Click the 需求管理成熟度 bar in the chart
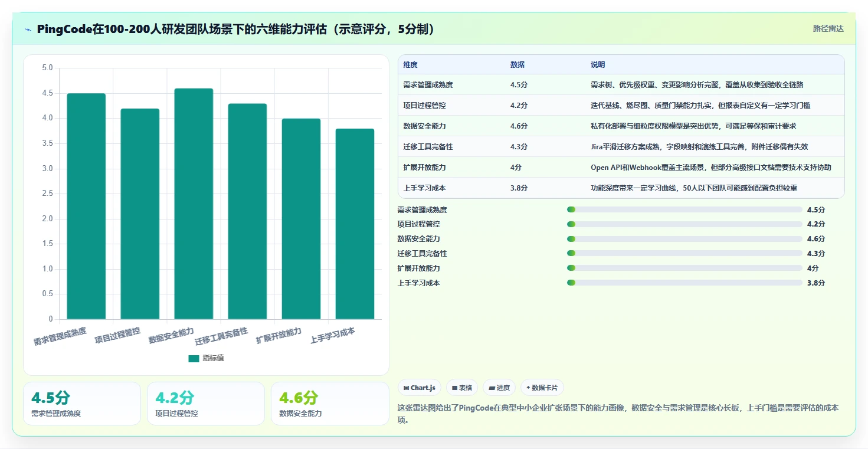This screenshot has width=868, height=449. tap(86, 207)
